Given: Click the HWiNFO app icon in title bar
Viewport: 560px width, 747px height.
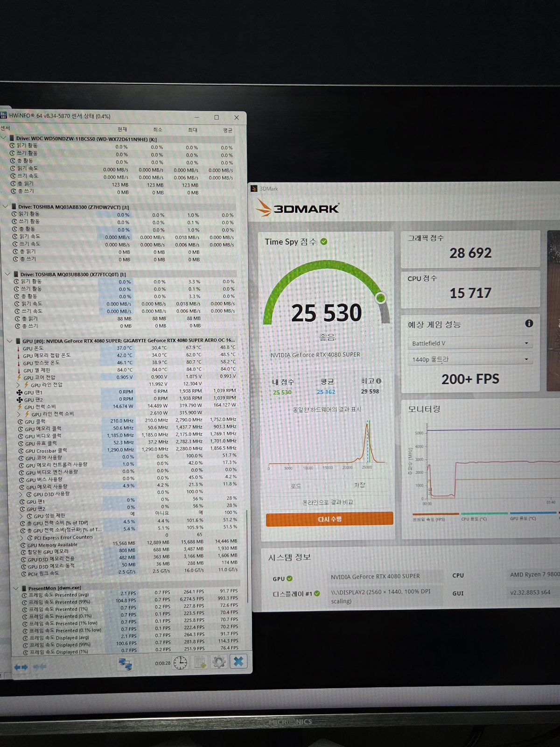Looking at the screenshot, I should tap(4, 115).
